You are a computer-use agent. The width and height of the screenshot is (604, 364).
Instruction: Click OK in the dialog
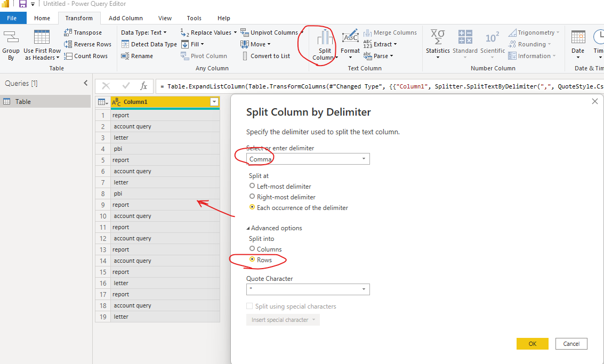click(533, 344)
